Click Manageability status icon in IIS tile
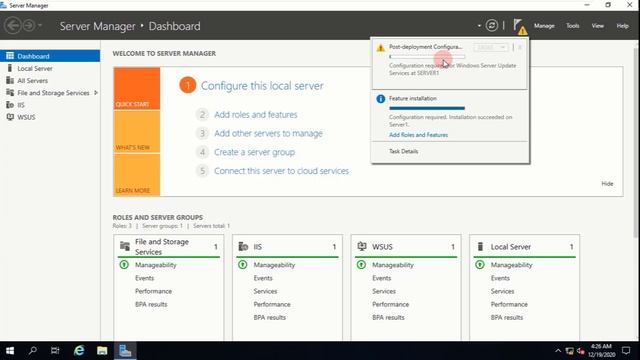 [242, 265]
